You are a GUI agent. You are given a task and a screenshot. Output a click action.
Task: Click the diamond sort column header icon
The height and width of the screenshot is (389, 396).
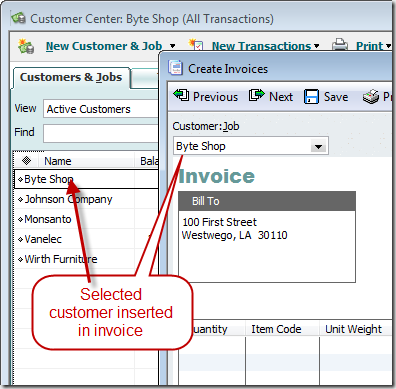tap(26, 161)
